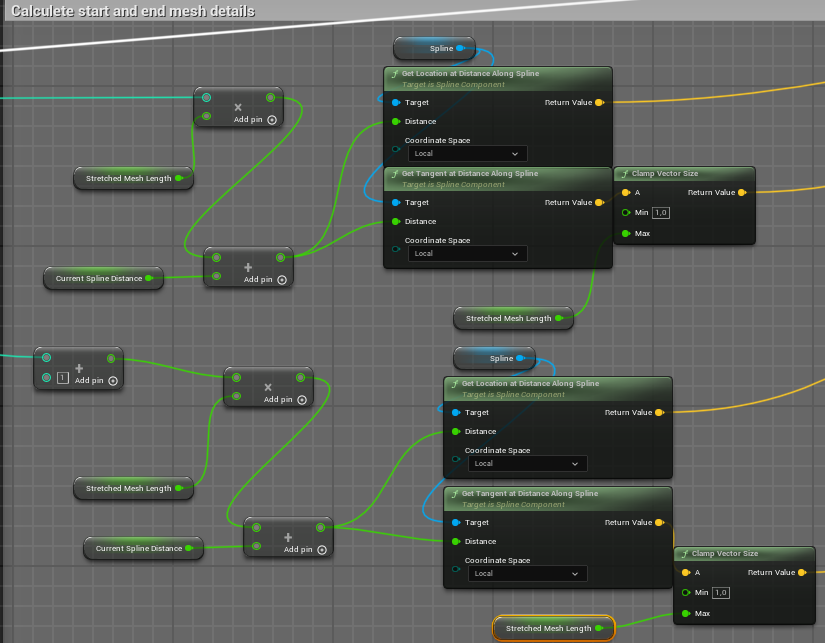Click Add pin on the lower multiply node

pyautogui.click(x=285, y=399)
